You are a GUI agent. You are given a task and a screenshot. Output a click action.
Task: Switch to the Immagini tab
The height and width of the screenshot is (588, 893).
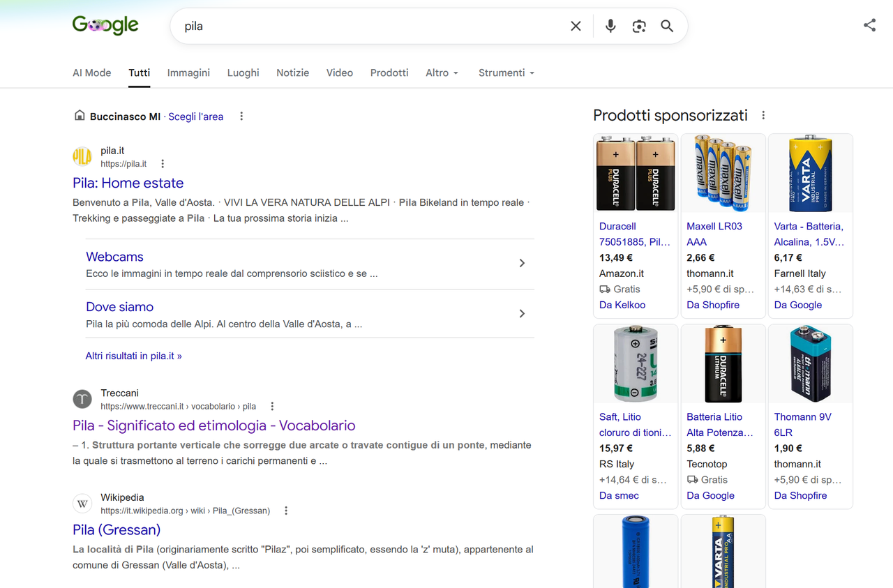point(188,73)
